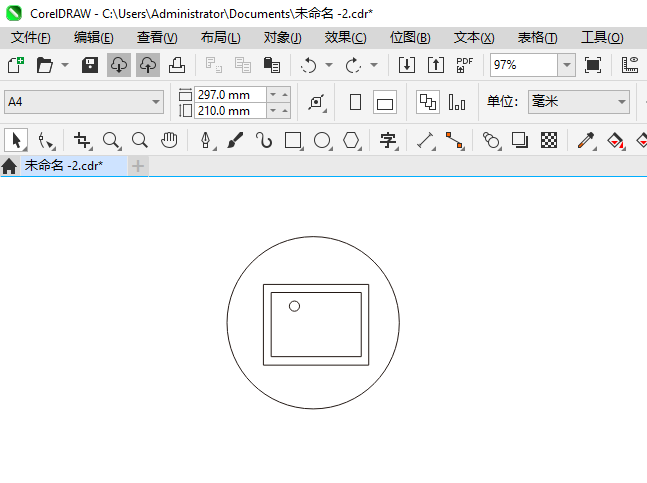Undo the last action
Viewport: 647px width, 483px height.
(x=309, y=65)
